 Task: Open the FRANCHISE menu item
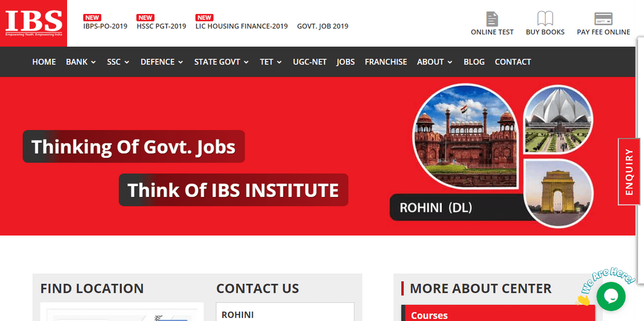pyautogui.click(x=386, y=62)
